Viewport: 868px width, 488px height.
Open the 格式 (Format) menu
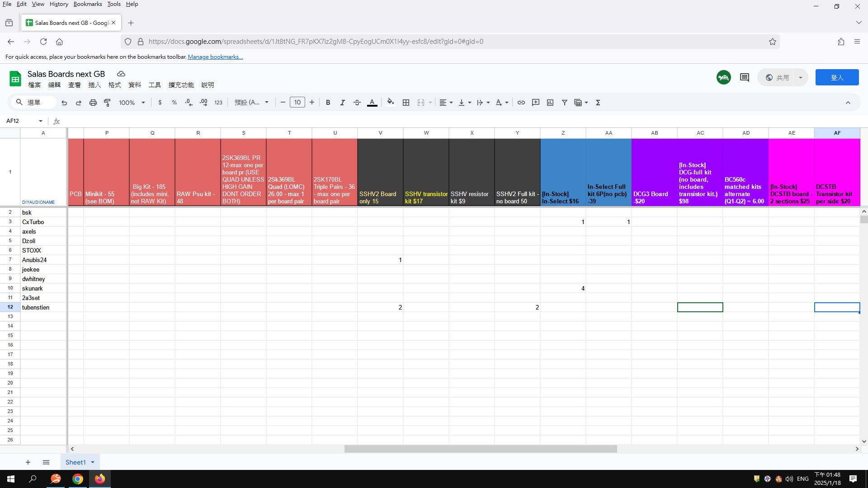[x=115, y=85]
